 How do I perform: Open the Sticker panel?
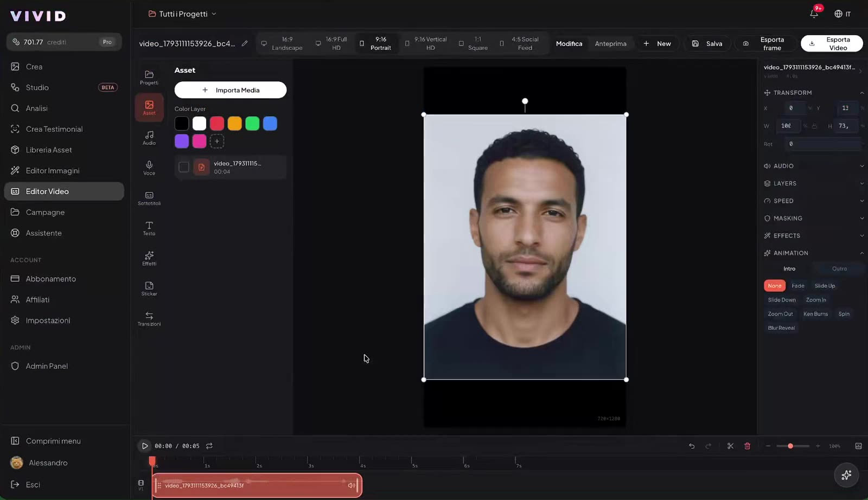[149, 289]
